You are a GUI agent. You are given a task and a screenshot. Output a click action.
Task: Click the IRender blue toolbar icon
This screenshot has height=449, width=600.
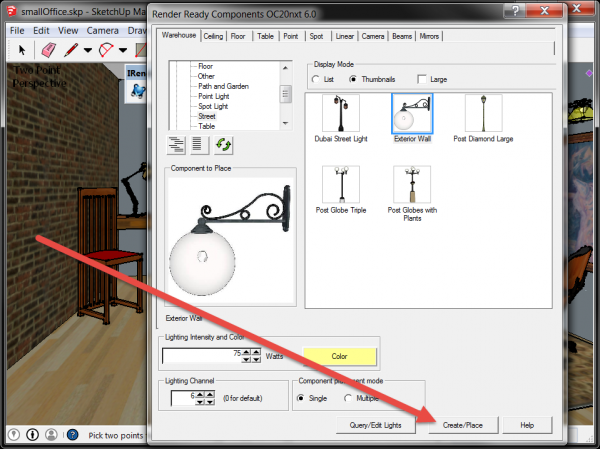(138, 91)
